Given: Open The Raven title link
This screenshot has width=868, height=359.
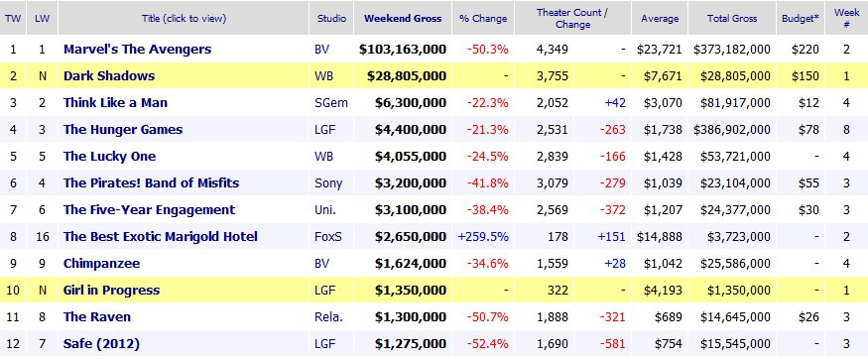Looking at the screenshot, I should 97,317.
